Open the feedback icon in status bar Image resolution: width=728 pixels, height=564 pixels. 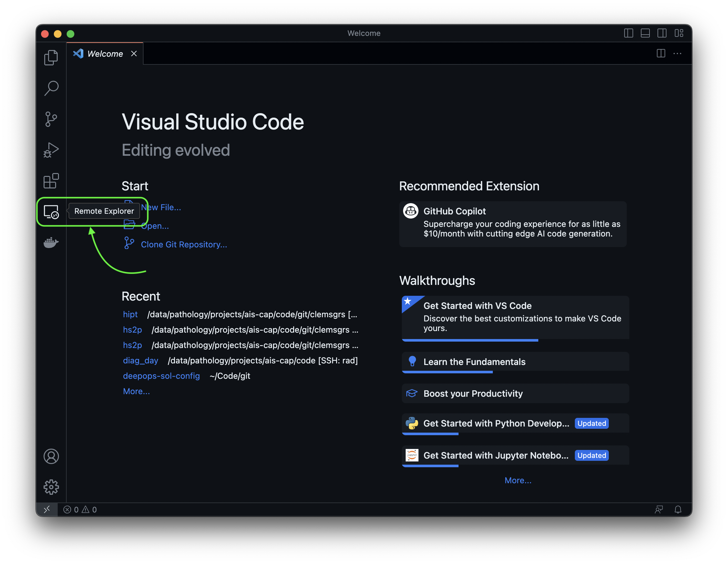(659, 510)
